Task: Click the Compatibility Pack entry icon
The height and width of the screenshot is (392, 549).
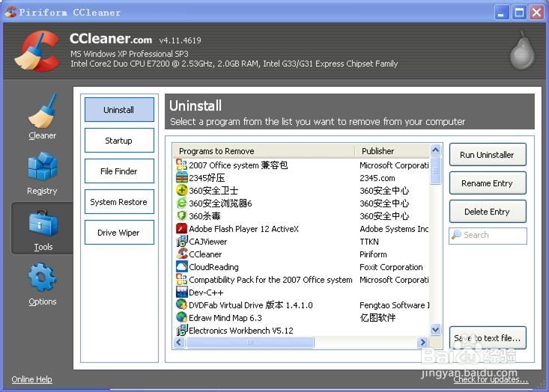Action: (x=181, y=279)
